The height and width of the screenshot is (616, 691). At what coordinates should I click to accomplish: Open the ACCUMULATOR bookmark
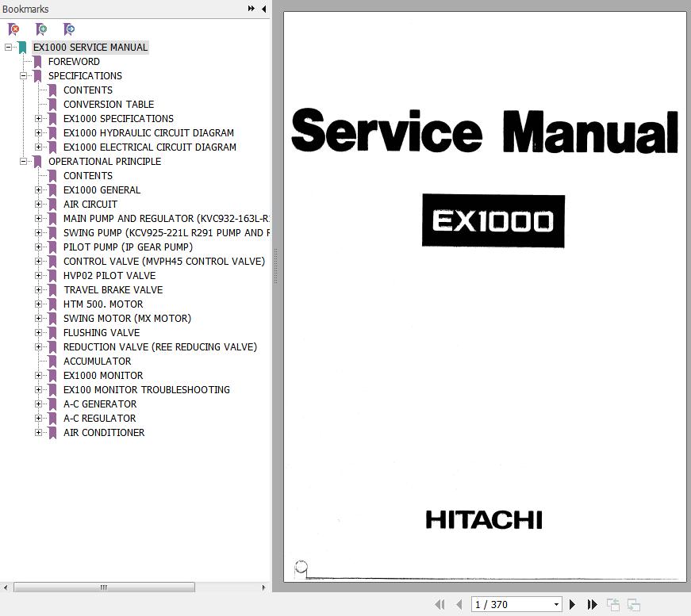tap(98, 361)
